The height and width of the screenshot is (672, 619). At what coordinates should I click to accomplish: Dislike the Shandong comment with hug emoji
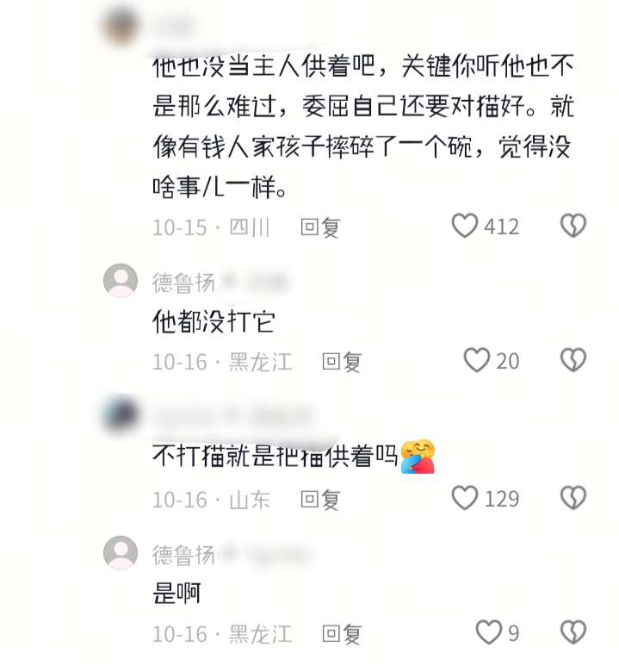(573, 498)
